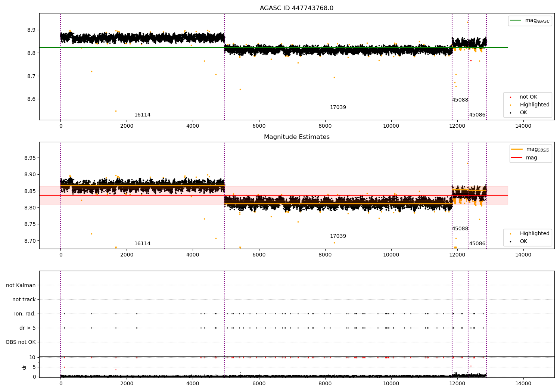The image size is (560, 392).
Task: Click y-axis tick 8.6 in AGASC ID plot
Action: click(31, 99)
